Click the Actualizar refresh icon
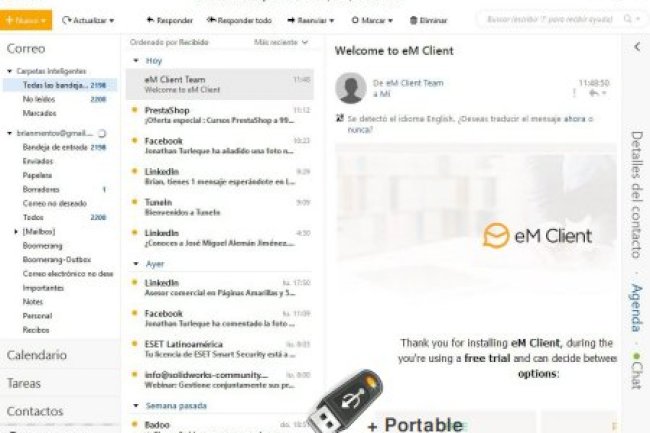Image resolution: width=650 pixels, height=433 pixels. 66,20
